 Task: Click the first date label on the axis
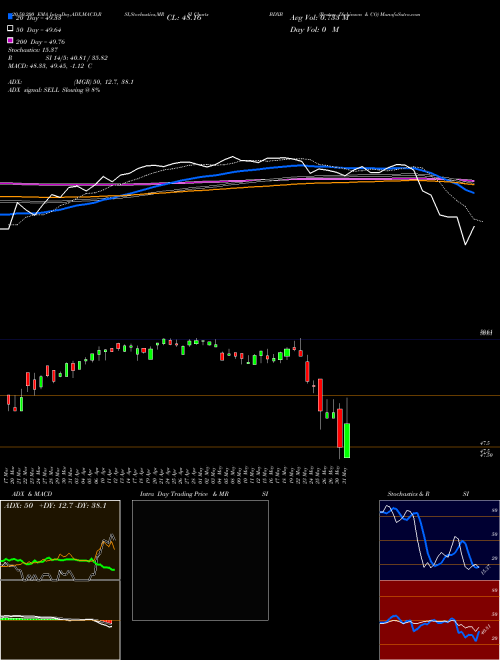point(8,475)
